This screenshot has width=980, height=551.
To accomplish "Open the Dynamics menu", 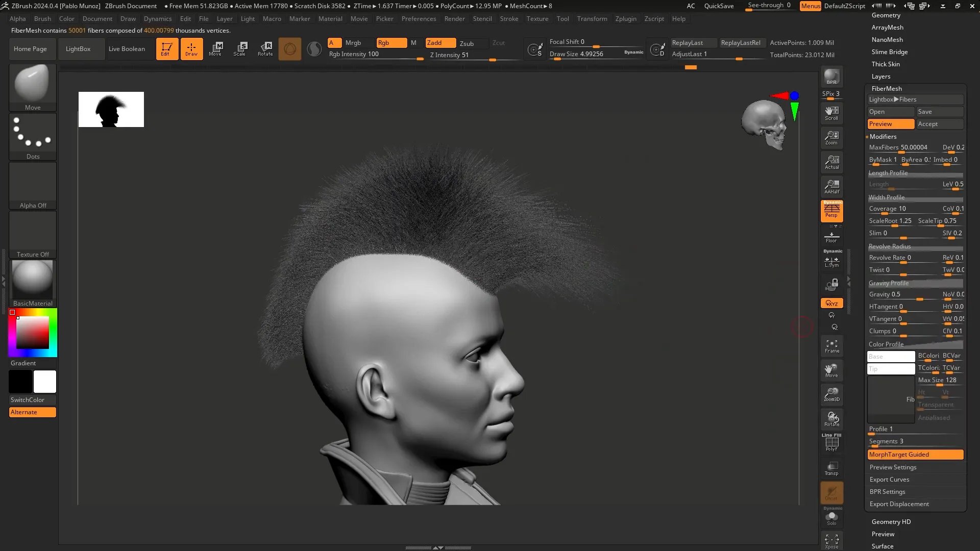I will 158,19.
